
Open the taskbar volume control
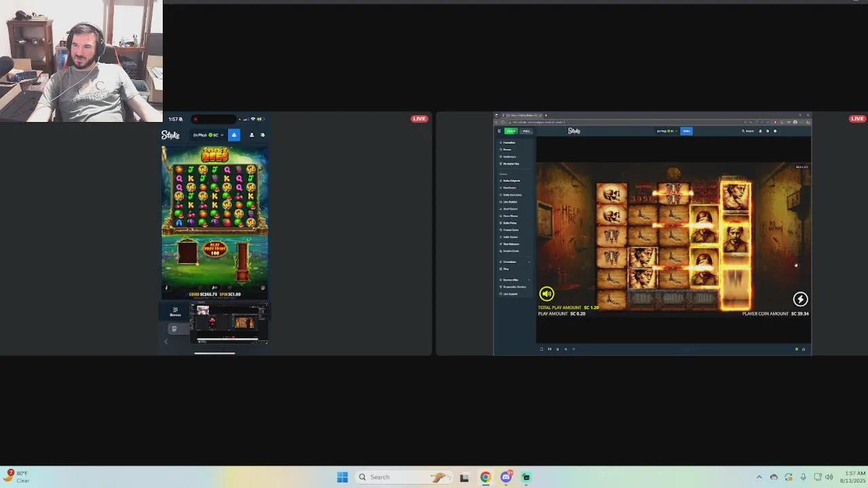pyautogui.click(x=829, y=477)
